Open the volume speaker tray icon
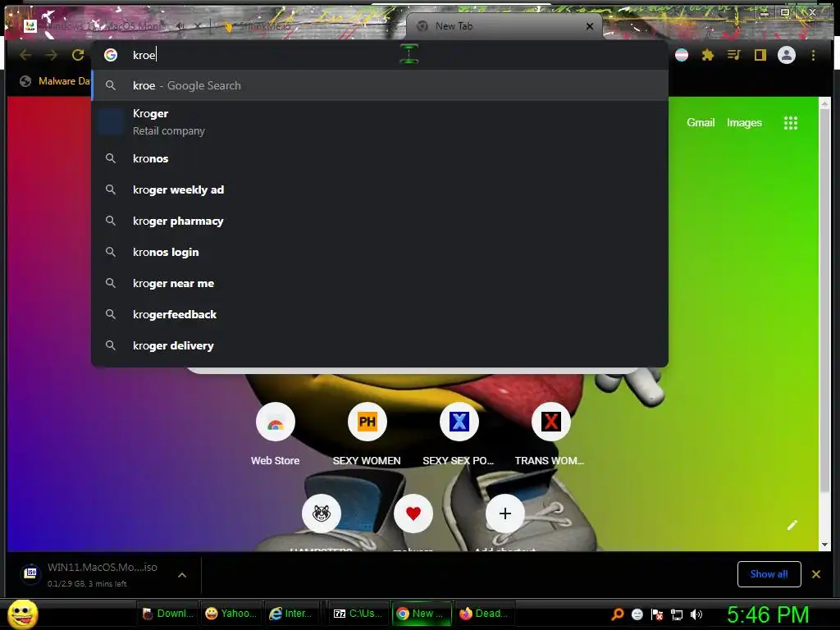This screenshot has width=840, height=630. tap(696, 614)
